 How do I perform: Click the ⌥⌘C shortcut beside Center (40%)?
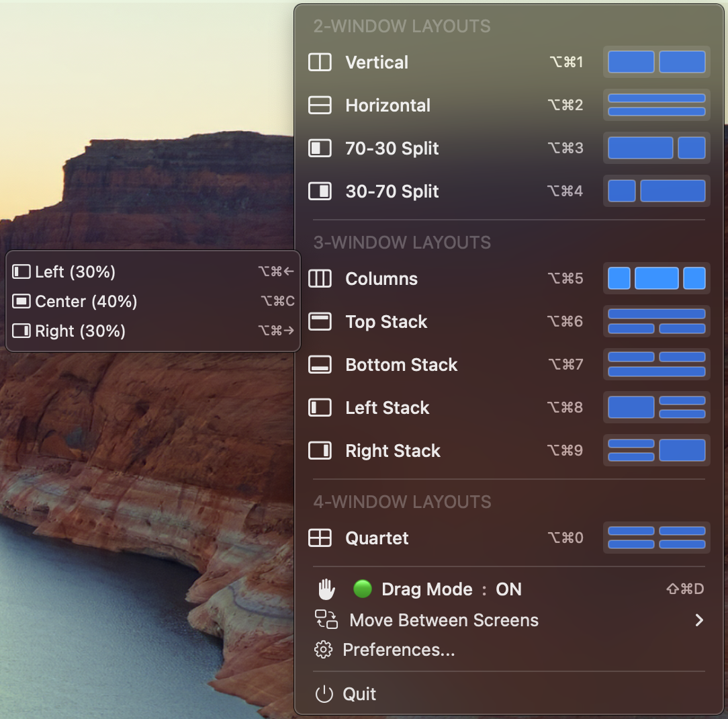coord(277,301)
